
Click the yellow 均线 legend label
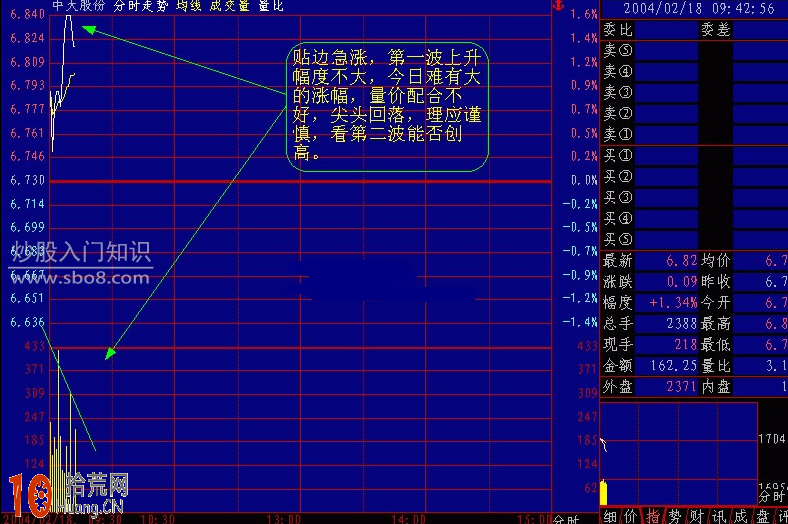click(188, 6)
